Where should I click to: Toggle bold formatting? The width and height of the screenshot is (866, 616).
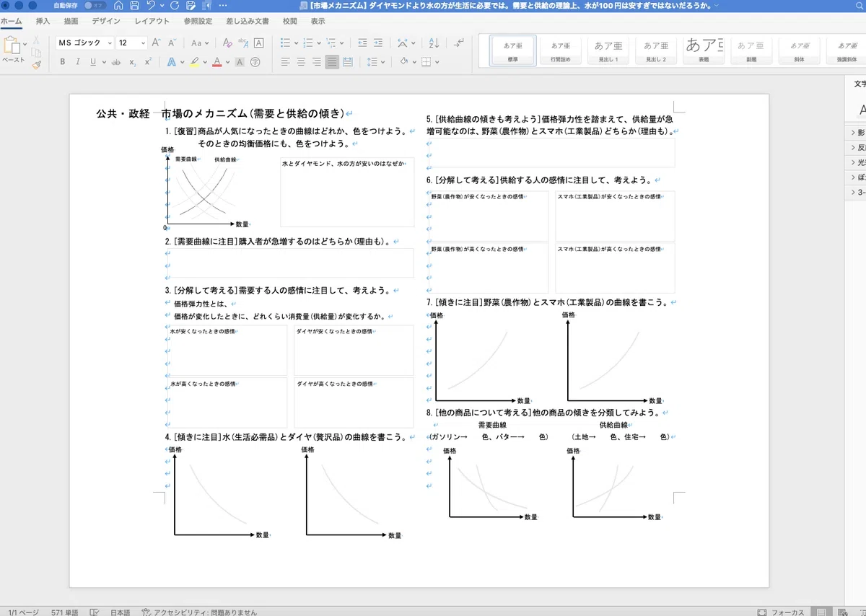62,62
